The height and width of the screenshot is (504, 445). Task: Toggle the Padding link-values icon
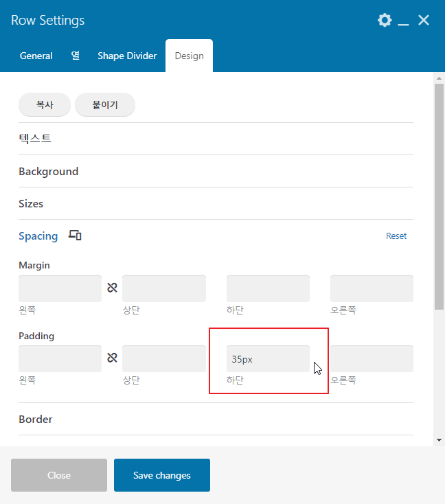coord(112,358)
